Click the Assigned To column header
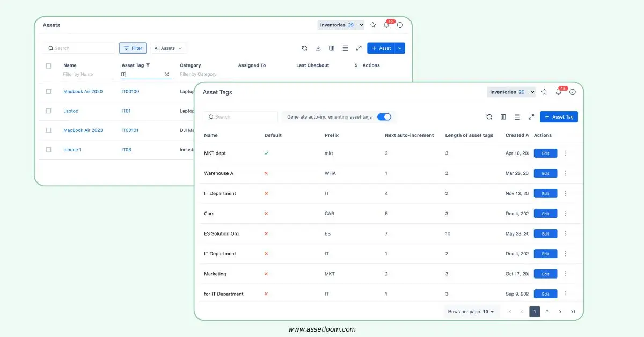The height and width of the screenshot is (337, 644). pos(252,65)
